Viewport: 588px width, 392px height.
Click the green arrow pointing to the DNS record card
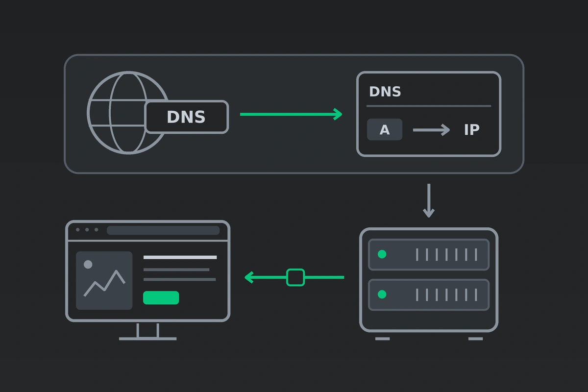click(x=291, y=114)
